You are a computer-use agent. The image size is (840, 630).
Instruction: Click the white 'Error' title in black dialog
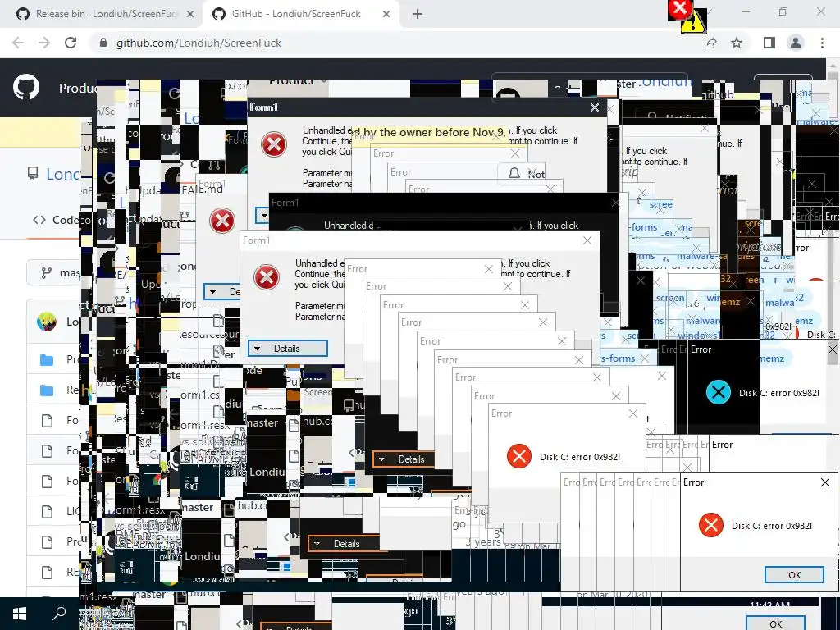tap(701, 349)
